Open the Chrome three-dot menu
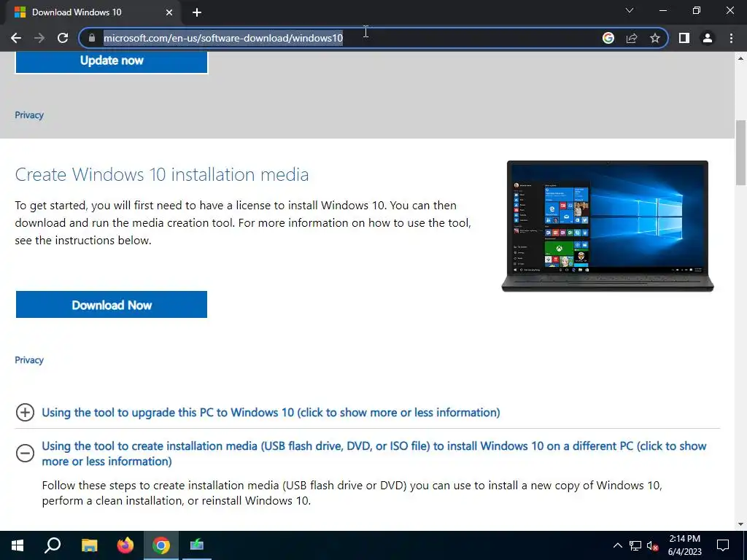Screen dimensions: 747x560 coord(731,38)
